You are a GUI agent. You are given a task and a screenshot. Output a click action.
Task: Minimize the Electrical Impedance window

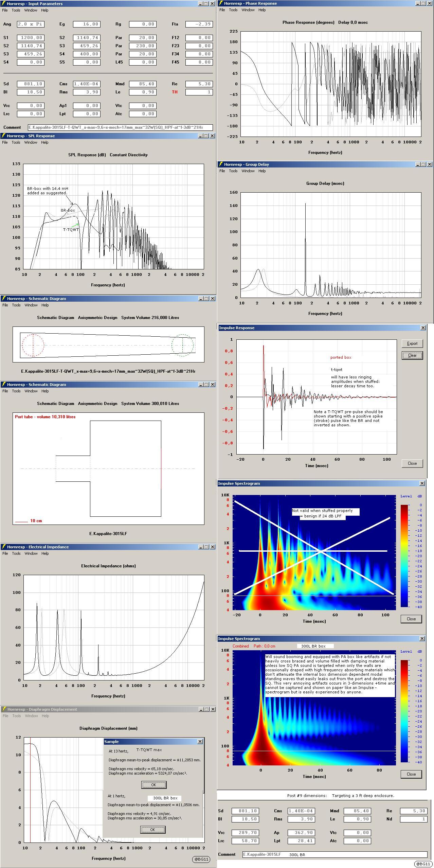(201, 547)
